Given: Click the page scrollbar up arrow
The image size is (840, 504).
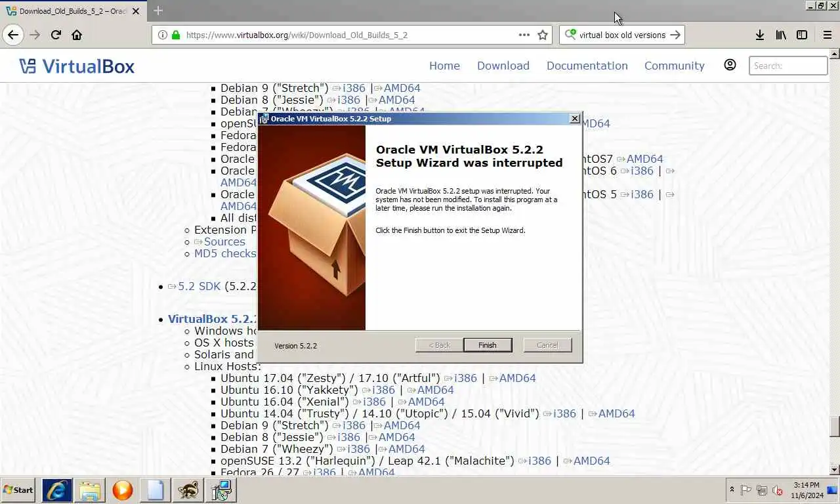Looking at the screenshot, I should (x=835, y=52).
